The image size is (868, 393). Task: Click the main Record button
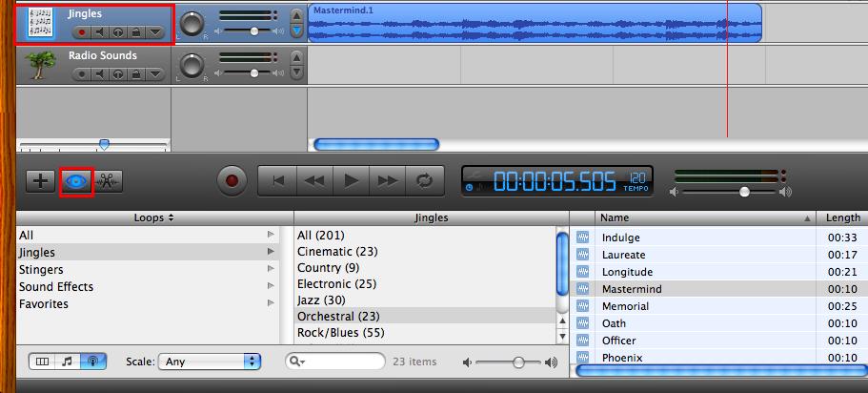coord(232,180)
